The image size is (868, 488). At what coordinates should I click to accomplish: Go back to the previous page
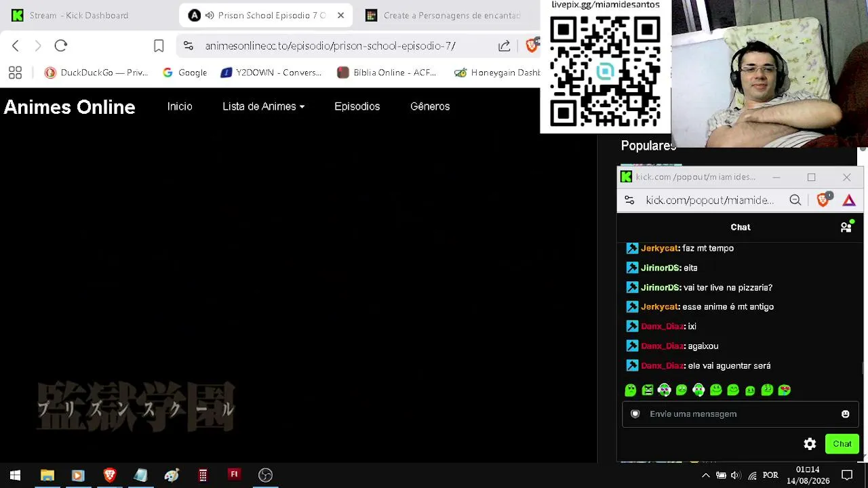click(x=16, y=45)
